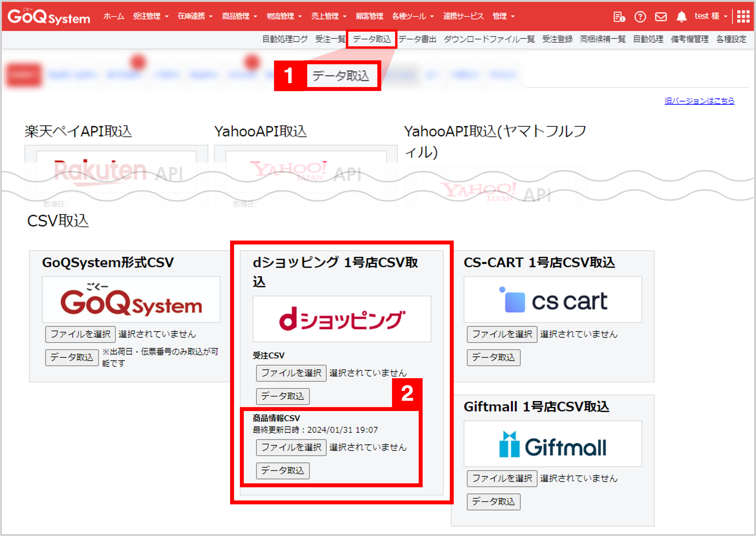The image size is (756, 536).
Task: Expand the 受注管理 dropdown menu
Action: [x=150, y=16]
